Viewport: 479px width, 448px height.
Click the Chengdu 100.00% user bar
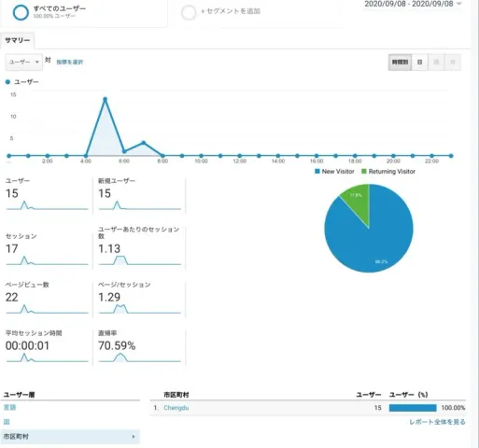[x=413, y=408]
